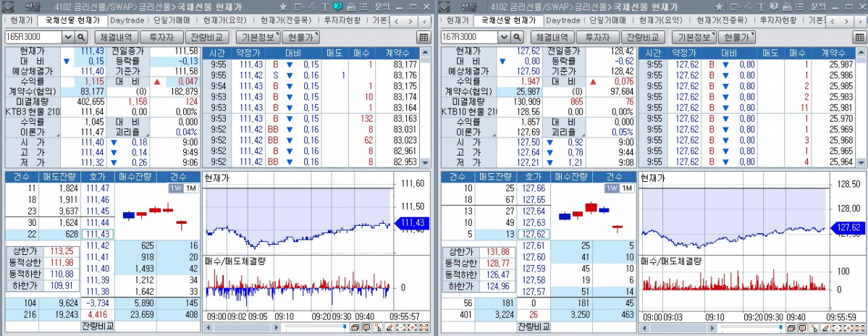Screen dimensions: 868x336
Task: Click the favorites star icon in right window
Action: point(719,7)
